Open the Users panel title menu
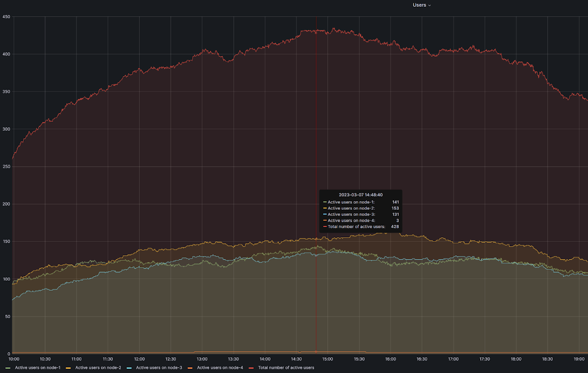Viewport: 588px width, 373px height. (x=419, y=5)
